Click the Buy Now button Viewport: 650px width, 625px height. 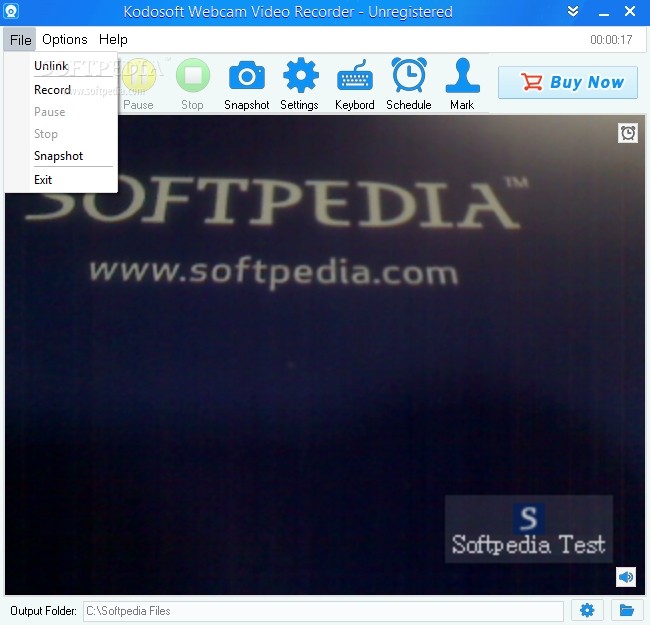tap(568, 82)
